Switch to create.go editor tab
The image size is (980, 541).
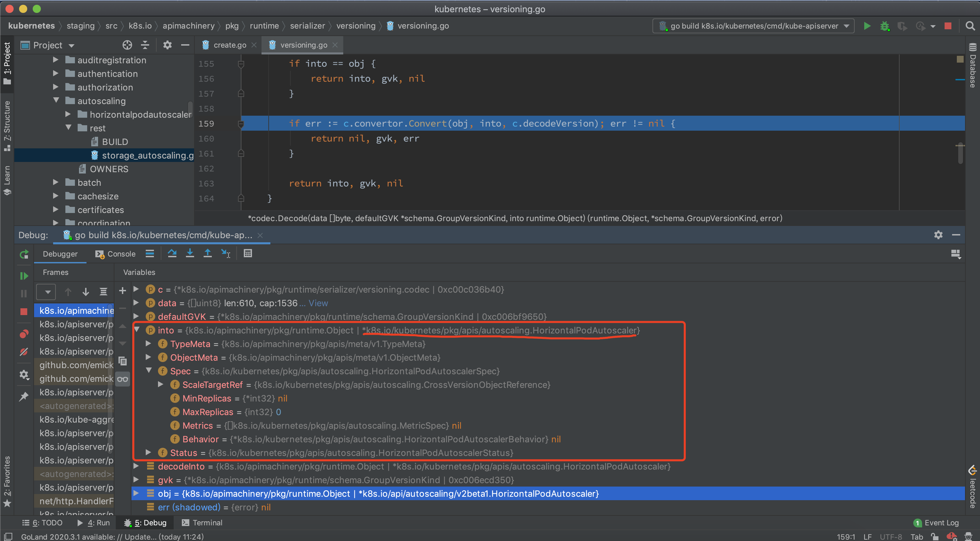(230, 45)
